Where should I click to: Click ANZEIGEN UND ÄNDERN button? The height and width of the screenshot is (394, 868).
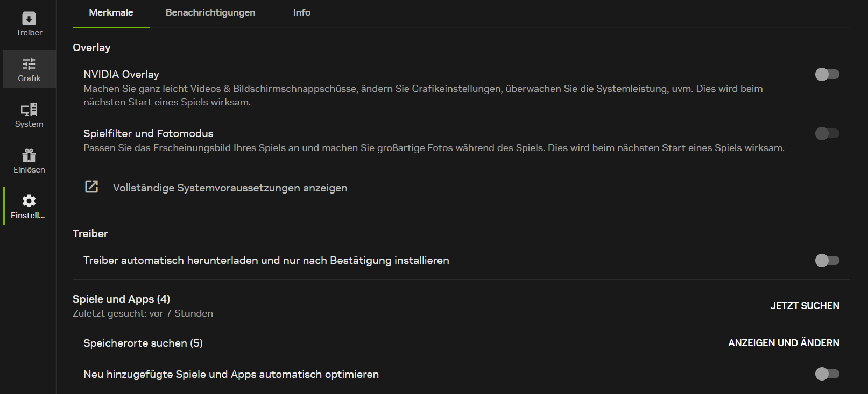(x=784, y=343)
